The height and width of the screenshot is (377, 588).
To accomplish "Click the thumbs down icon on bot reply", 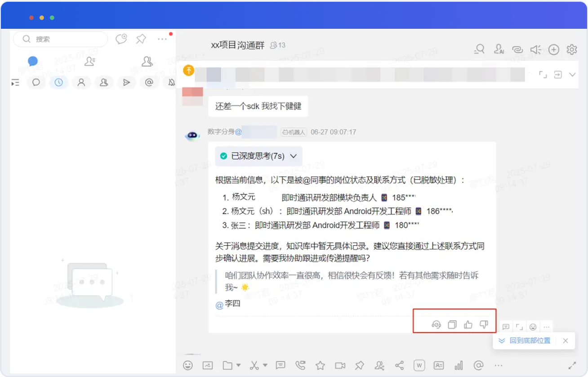I will (484, 324).
